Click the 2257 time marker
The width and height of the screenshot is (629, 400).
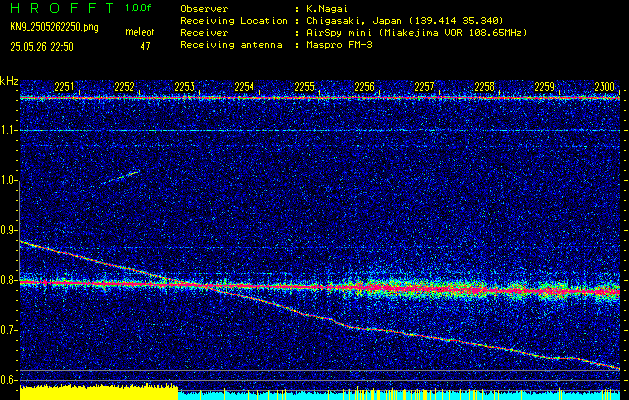(x=424, y=87)
